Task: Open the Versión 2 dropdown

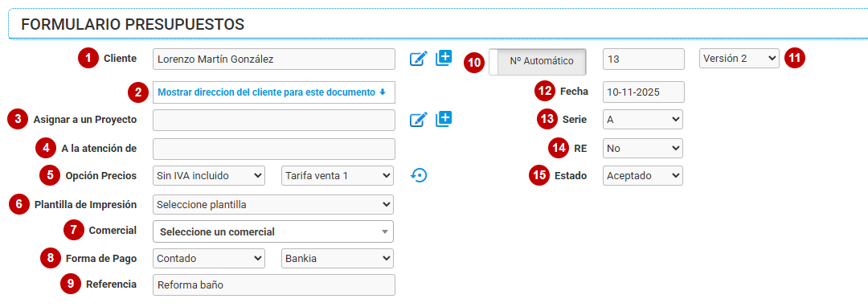Action: tap(739, 58)
